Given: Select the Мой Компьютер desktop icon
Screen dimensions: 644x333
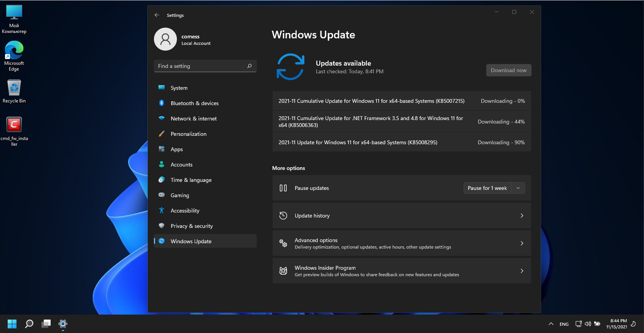Looking at the screenshot, I should (14, 19).
